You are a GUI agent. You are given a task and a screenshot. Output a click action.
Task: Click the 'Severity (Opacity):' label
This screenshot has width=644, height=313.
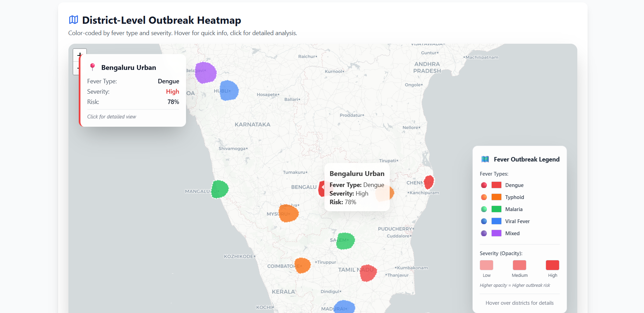click(x=501, y=253)
